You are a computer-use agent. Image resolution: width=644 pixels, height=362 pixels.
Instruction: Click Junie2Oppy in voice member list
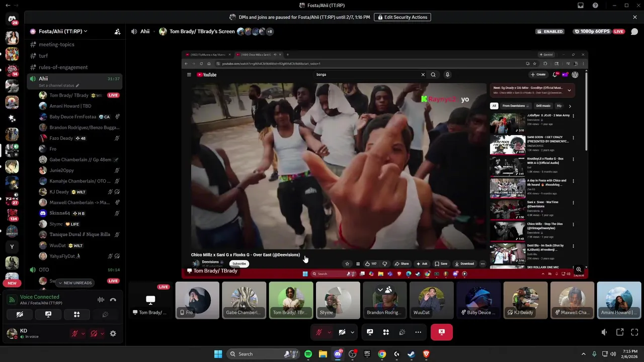[79, 170]
